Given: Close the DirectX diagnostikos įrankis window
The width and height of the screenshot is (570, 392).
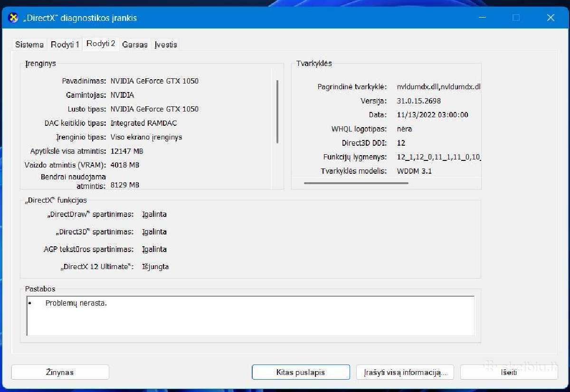Looking at the screenshot, I should tap(551, 18).
